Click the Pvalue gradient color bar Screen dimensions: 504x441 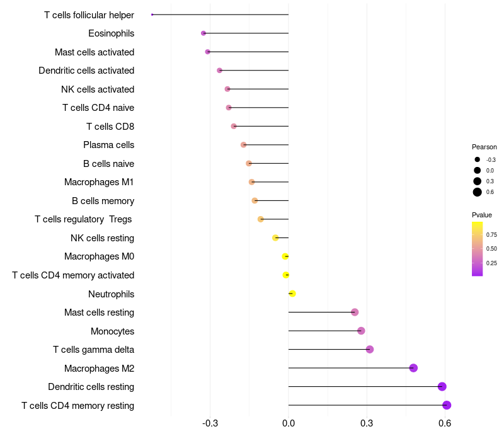(477, 249)
